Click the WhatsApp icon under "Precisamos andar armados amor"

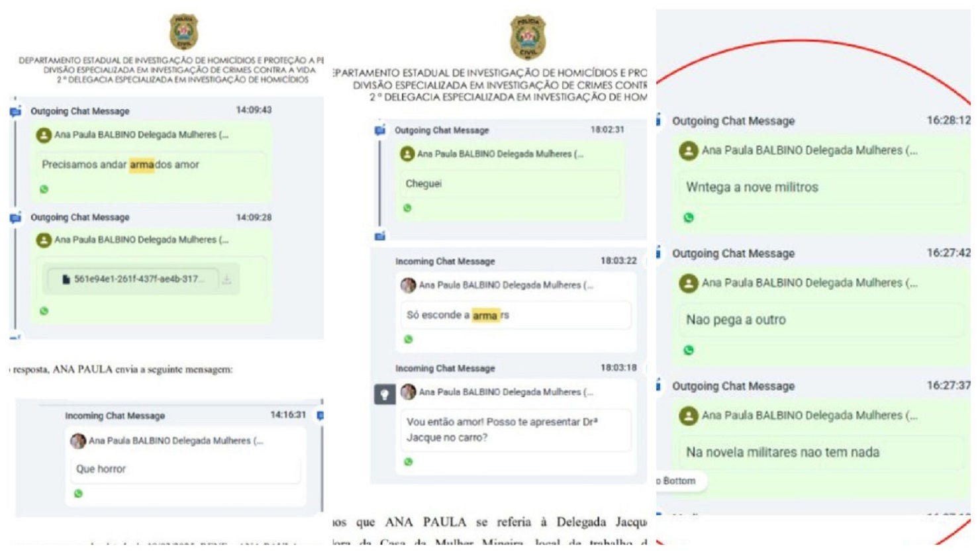pos(44,189)
